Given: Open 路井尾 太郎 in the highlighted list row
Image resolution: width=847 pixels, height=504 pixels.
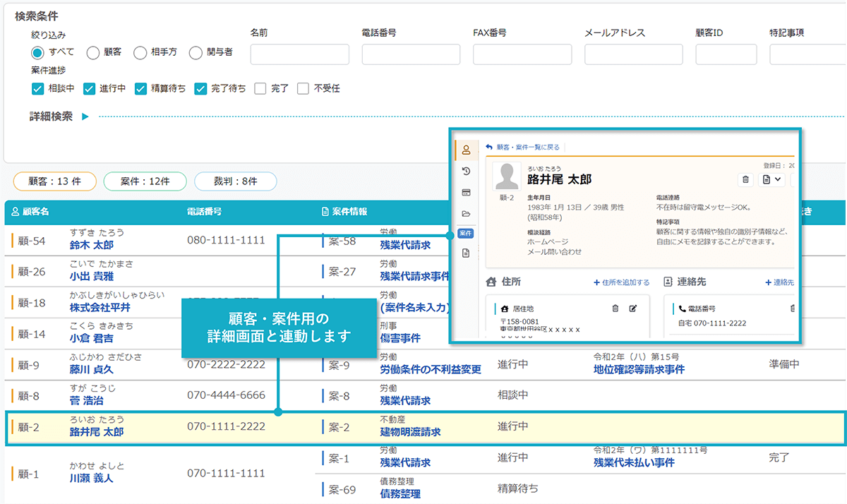Looking at the screenshot, I should (96, 431).
